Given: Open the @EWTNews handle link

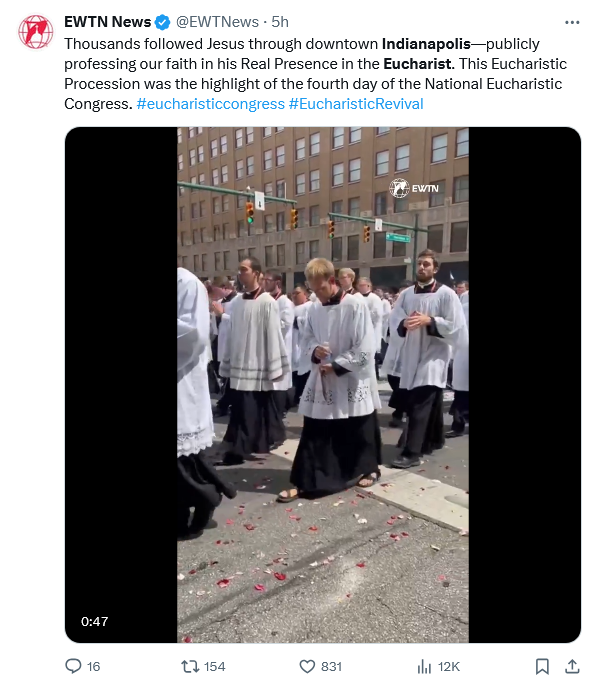Looking at the screenshot, I should tap(217, 22).
